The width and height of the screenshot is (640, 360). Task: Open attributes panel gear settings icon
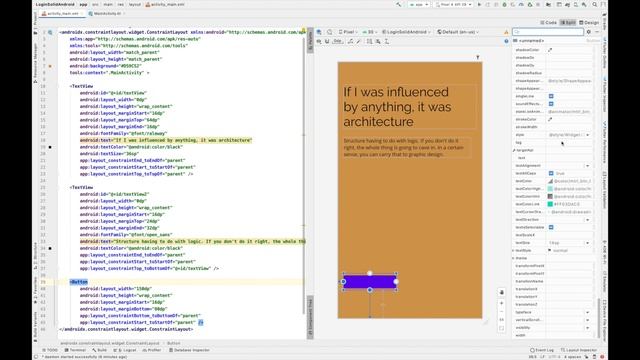(589, 32)
